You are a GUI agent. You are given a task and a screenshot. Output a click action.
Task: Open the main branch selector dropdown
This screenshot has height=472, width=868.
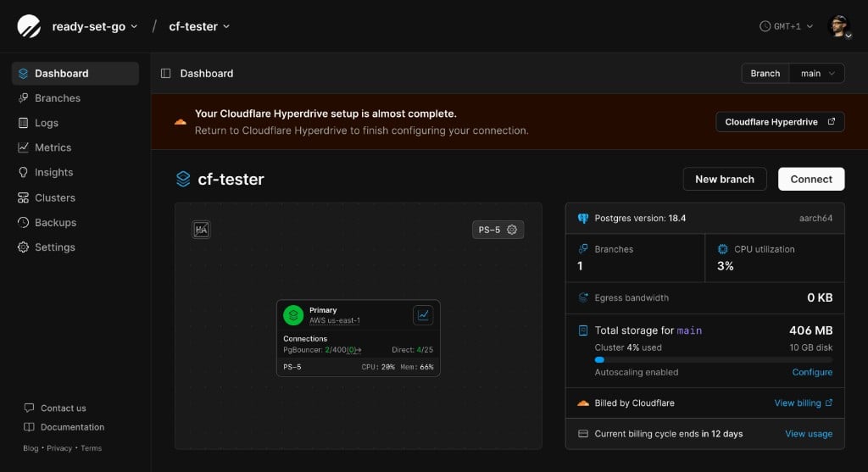pos(817,74)
